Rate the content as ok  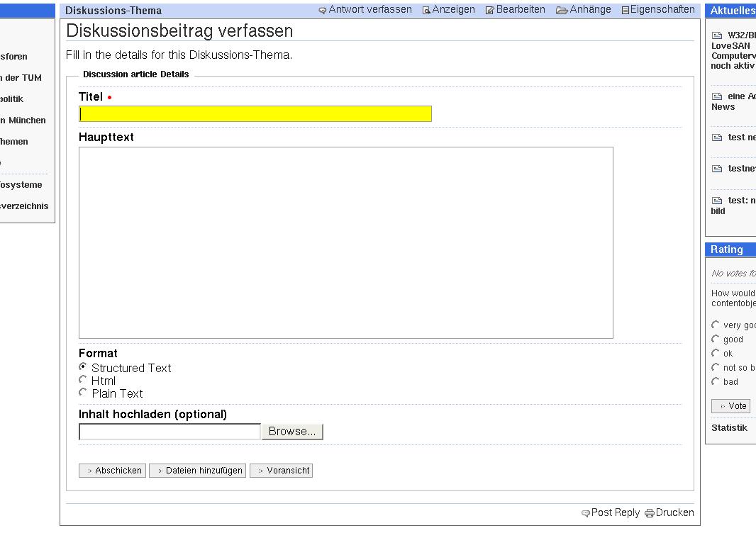tap(715, 353)
